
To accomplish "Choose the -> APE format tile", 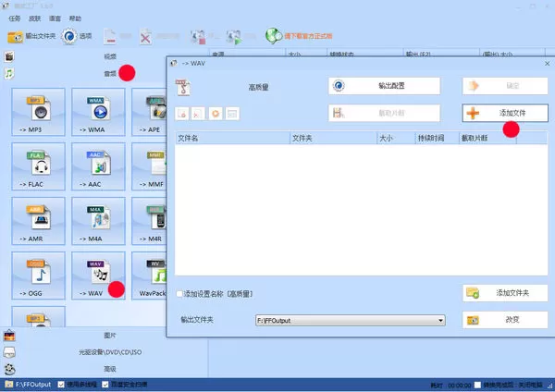I will coord(149,112).
